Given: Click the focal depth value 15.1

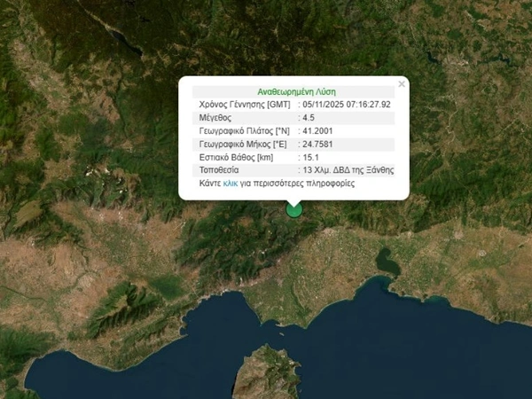Looking at the screenshot, I should tap(309, 157).
